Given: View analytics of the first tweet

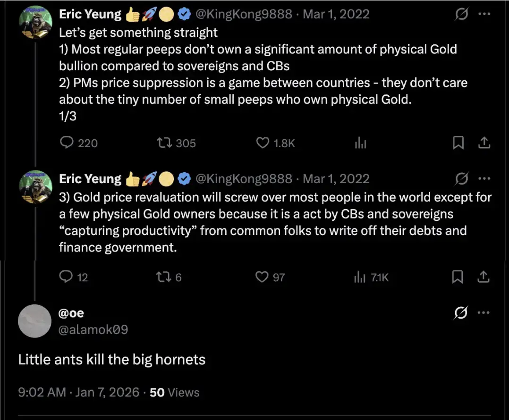Looking at the screenshot, I should [x=360, y=143].
